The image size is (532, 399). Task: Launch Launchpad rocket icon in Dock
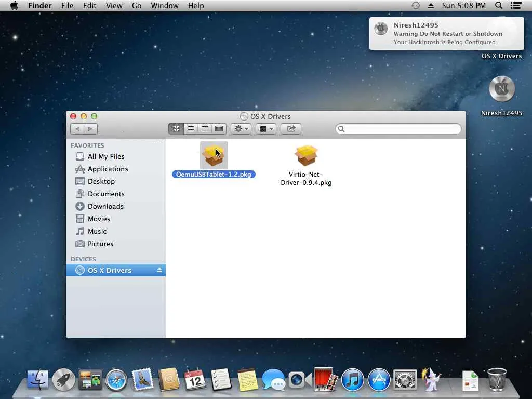(63, 379)
